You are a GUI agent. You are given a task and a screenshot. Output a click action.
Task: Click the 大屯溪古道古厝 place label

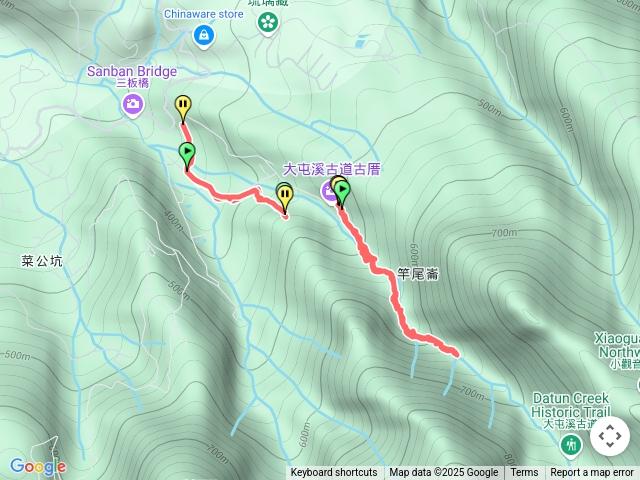point(331,169)
